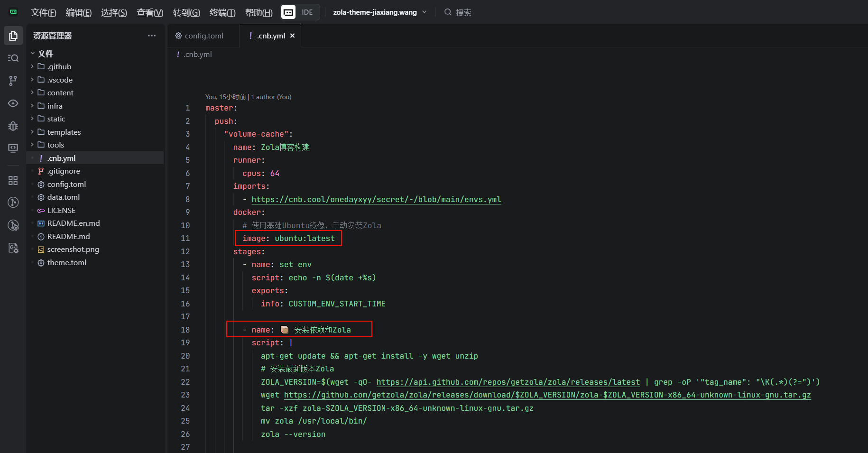Switch to the config.toml tab
868x453 pixels.
coord(203,36)
